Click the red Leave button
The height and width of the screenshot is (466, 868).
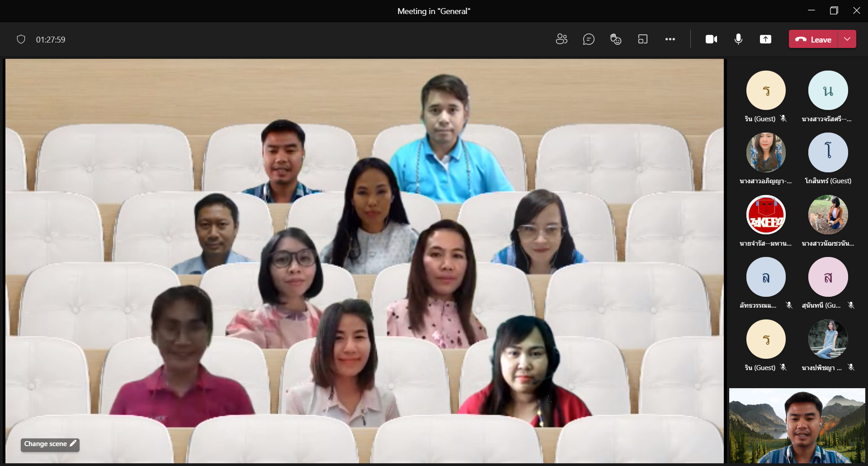(814, 39)
